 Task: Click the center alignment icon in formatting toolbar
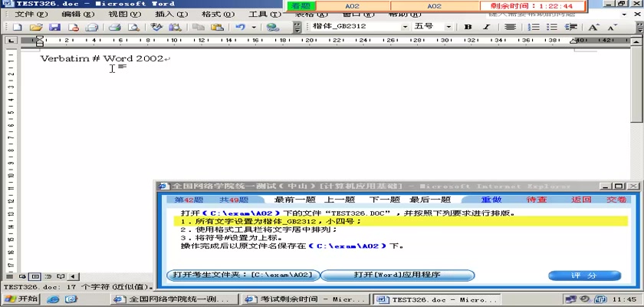[x=510, y=27]
